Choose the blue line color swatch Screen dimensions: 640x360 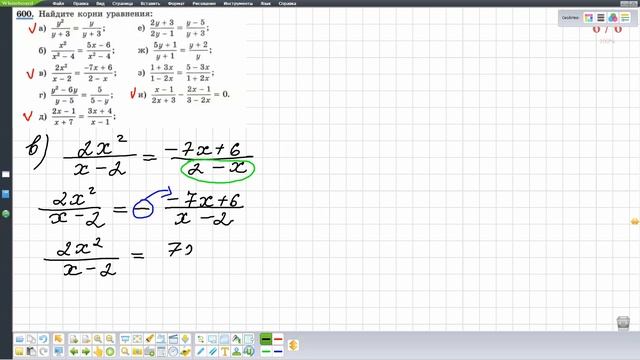(278, 351)
